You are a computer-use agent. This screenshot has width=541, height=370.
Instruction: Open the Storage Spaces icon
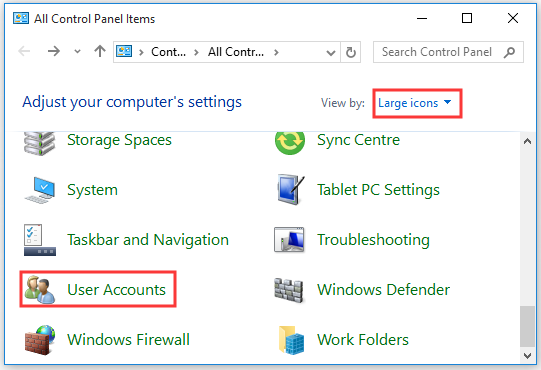coord(39,143)
